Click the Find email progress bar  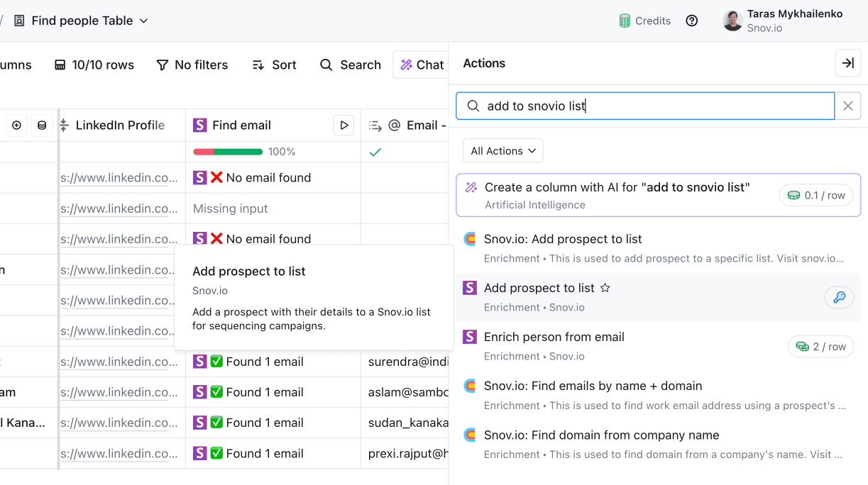(x=228, y=152)
